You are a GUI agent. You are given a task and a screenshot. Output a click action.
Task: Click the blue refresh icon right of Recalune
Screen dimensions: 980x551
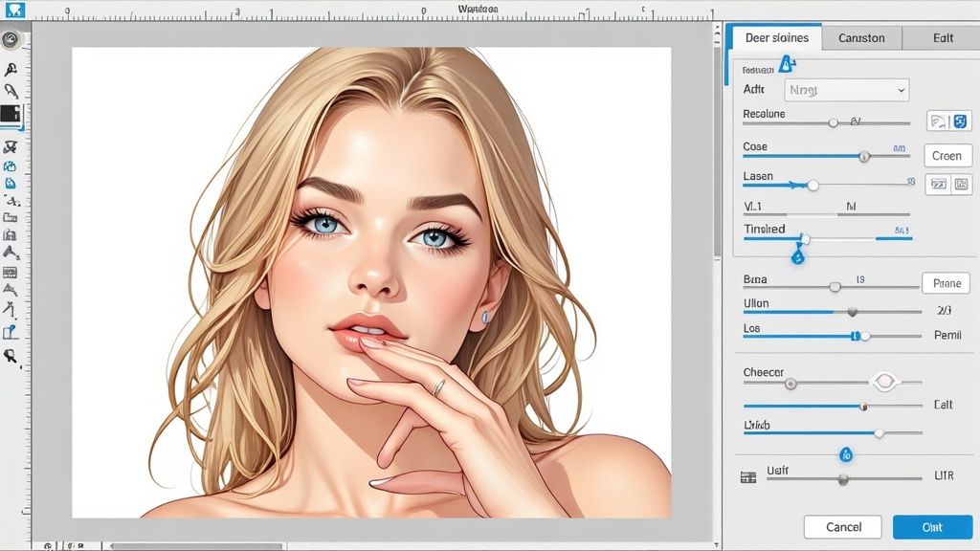click(961, 121)
